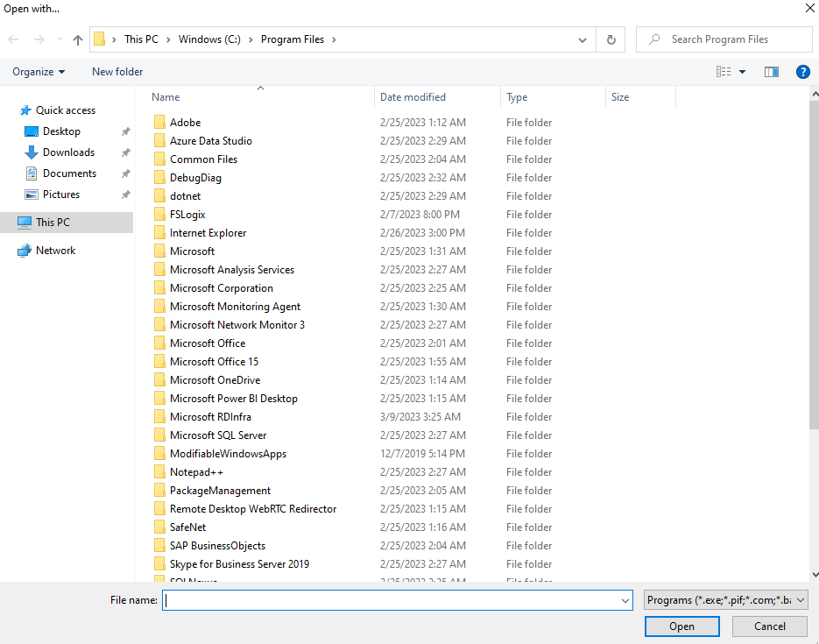
Task: Click the Forward navigation arrow
Action: [x=39, y=39]
